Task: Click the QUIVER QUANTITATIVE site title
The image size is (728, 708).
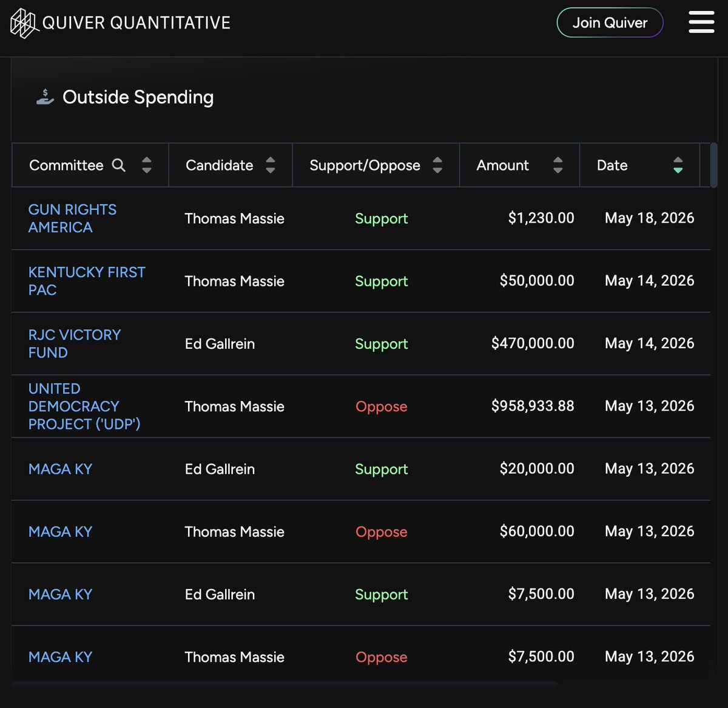Action: click(136, 23)
